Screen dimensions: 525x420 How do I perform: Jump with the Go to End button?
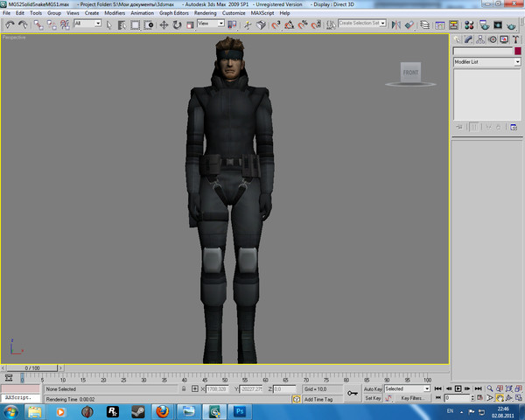[x=478, y=388]
